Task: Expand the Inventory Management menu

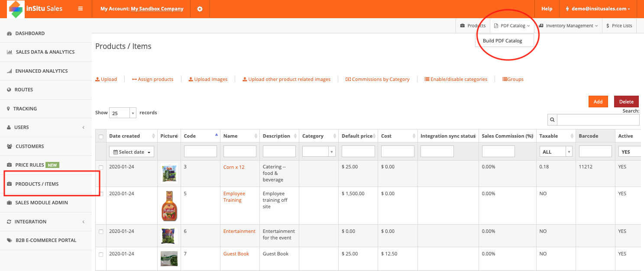Action: tap(568, 26)
